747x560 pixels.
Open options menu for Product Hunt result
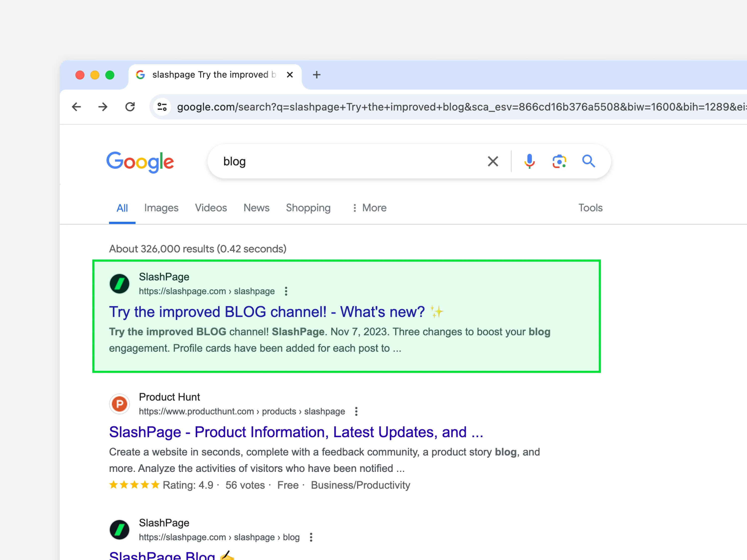pyautogui.click(x=356, y=411)
